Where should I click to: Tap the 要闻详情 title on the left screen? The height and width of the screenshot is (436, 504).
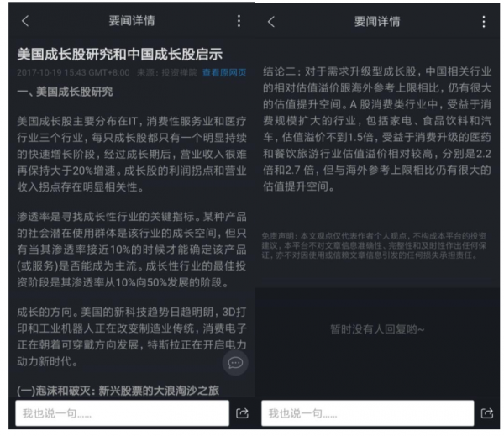pos(132,21)
